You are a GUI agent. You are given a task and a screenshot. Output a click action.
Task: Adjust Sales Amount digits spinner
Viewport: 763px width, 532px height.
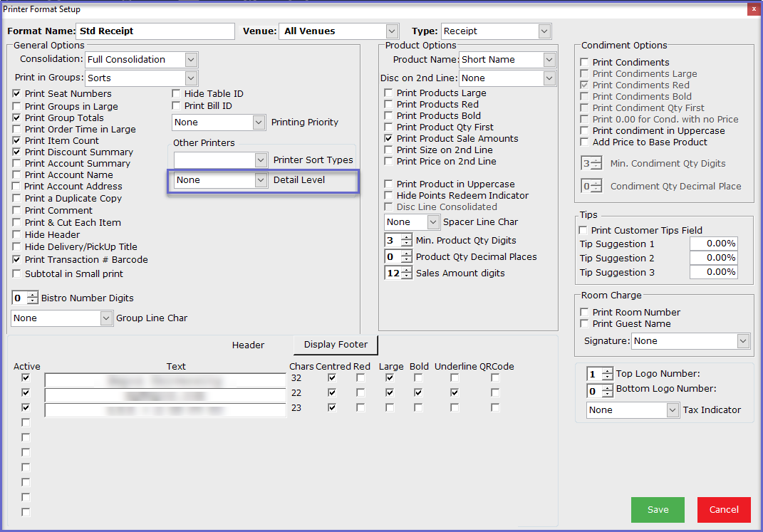coord(406,273)
